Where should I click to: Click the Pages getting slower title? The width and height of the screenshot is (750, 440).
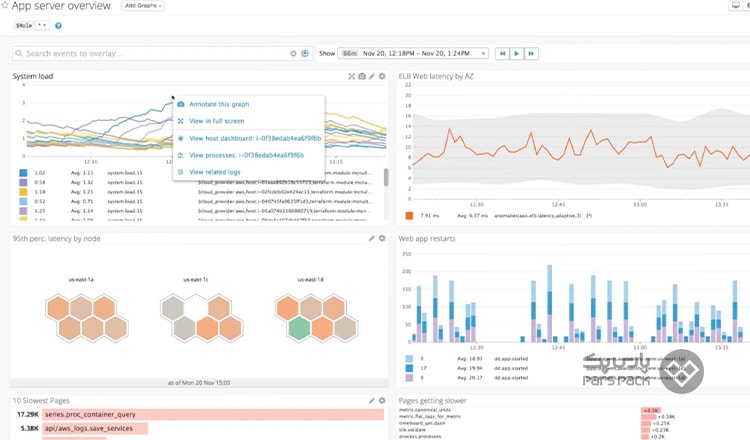coord(432,400)
